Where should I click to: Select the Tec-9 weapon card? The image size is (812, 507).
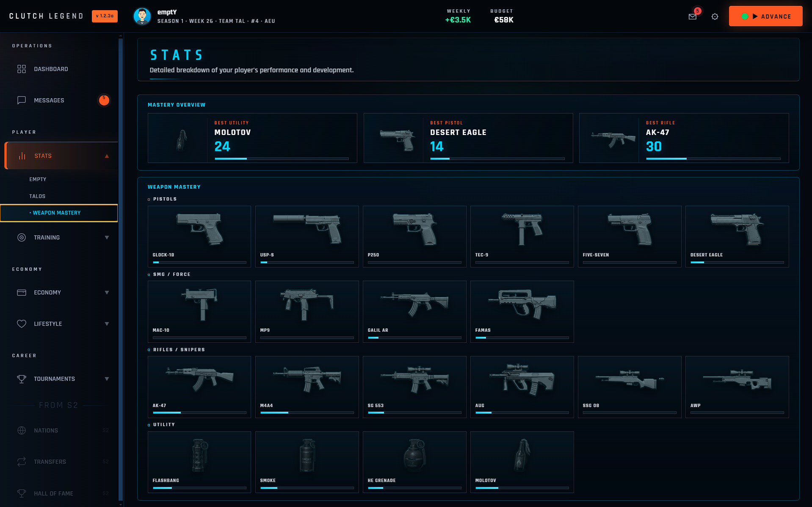tap(522, 237)
